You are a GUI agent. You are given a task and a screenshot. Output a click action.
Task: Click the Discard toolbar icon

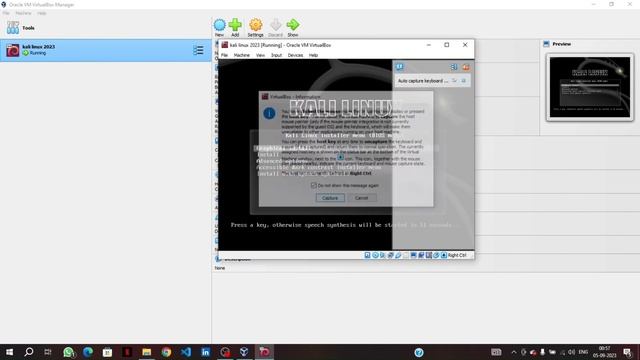coord(276,25)
